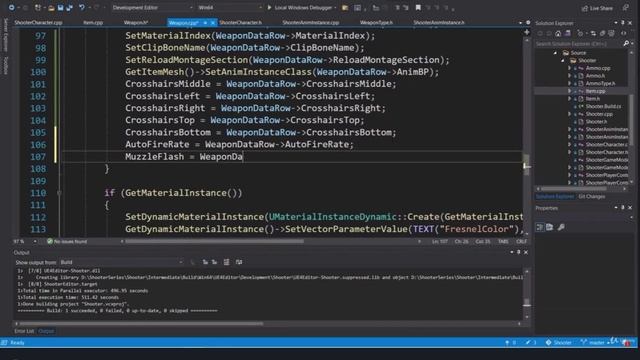Close the Output panel
Screen dimensions: 640x360
pyautogui.click(x=526, y=252)
